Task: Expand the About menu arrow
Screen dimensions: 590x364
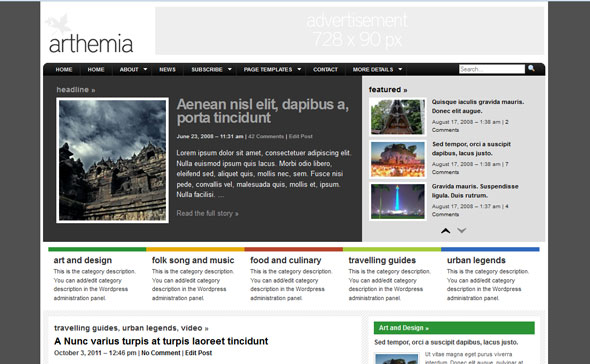Action: point(145,69)
